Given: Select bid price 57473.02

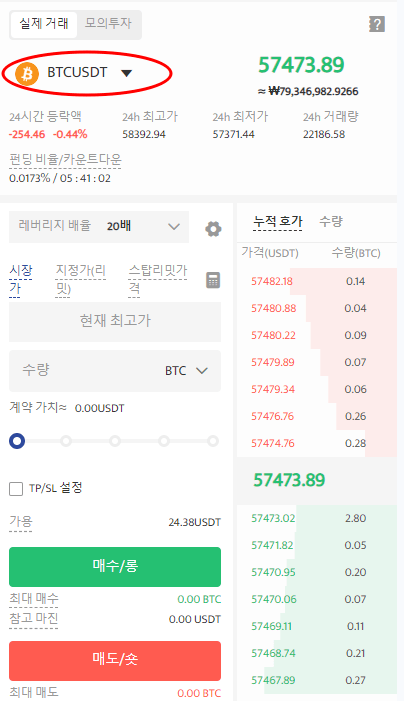Looking at the screenshot, I should click(273, 518).
